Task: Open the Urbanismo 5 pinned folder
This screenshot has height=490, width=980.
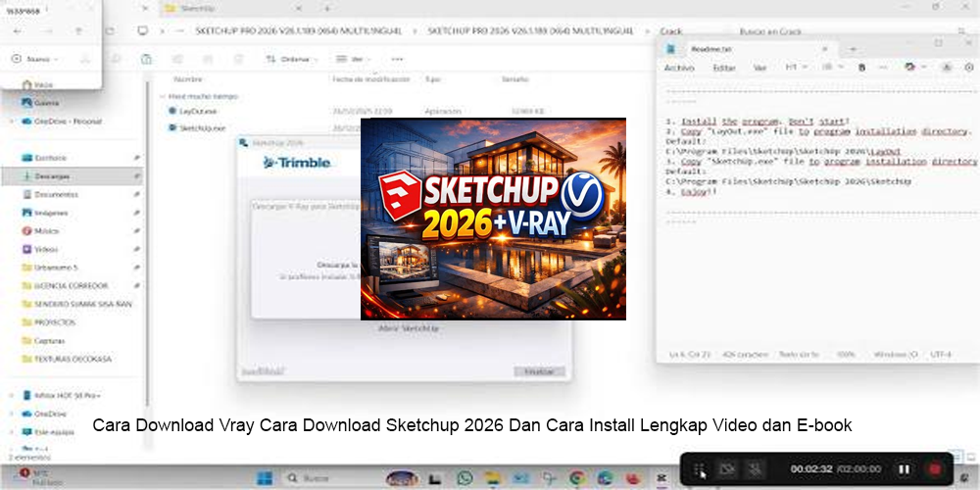Action: (x=50, y=268)
